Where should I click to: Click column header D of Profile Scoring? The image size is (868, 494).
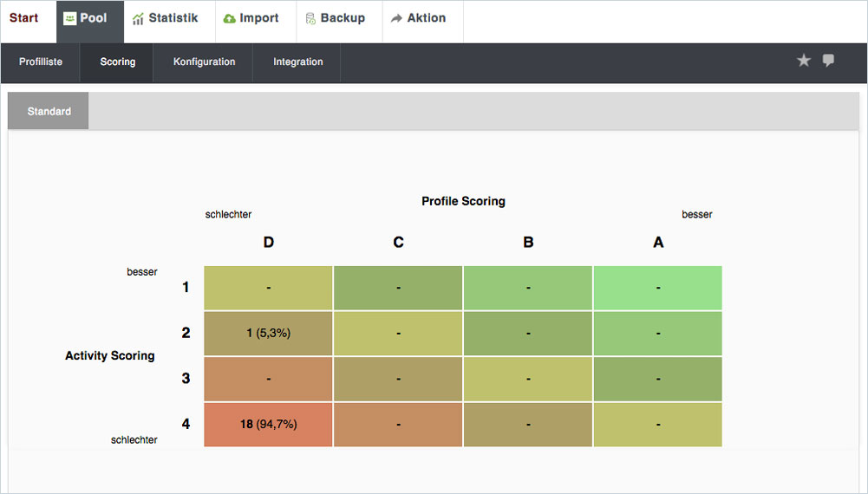[269, 243]
